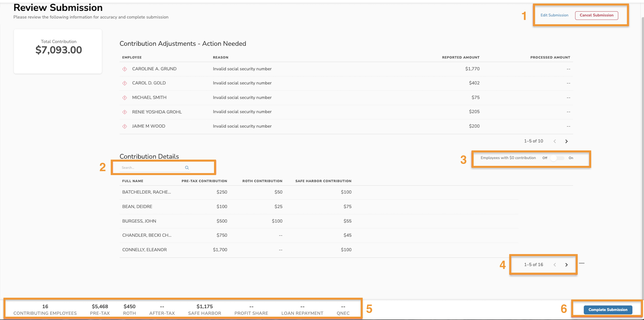This screenshot has height=320, width=644.
Task: Cancel the submission
Action: point(596,15)
